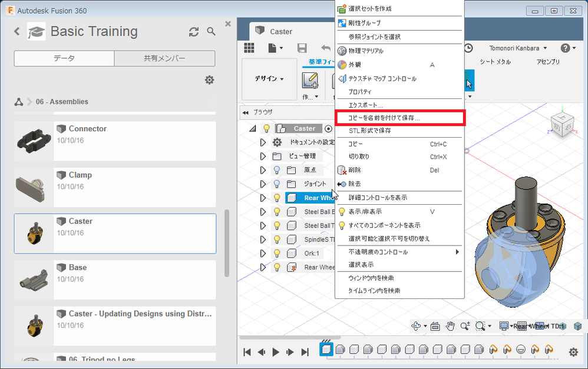Viewport: 588px width, 369px height.
Task: Click the Basic Training graduation cap icon
Action: pyautogui.click(x=37, y=31)
